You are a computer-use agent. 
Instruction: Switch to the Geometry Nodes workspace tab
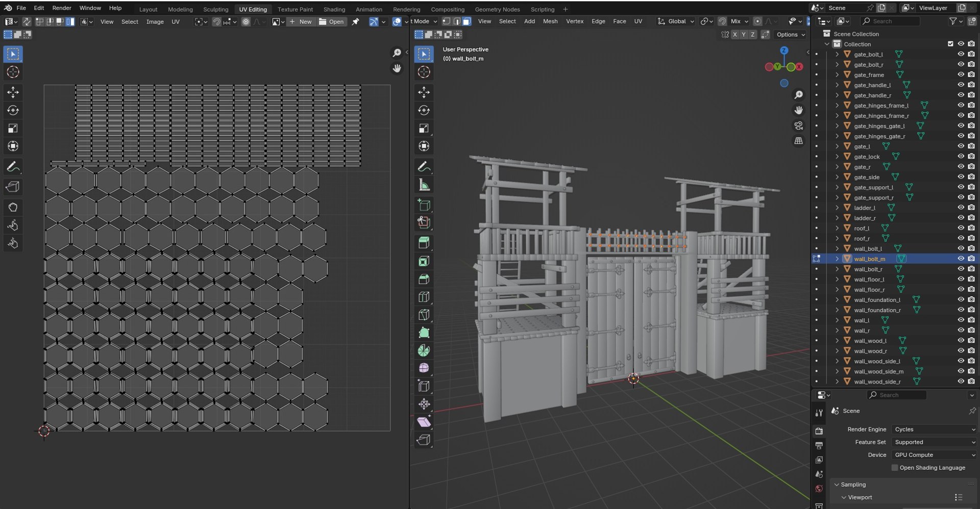pos(497,9)
